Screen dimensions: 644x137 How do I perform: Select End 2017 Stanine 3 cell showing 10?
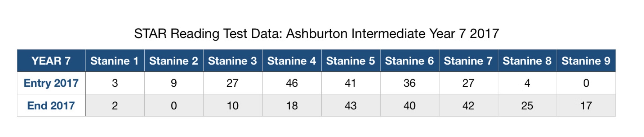point(232,106)
